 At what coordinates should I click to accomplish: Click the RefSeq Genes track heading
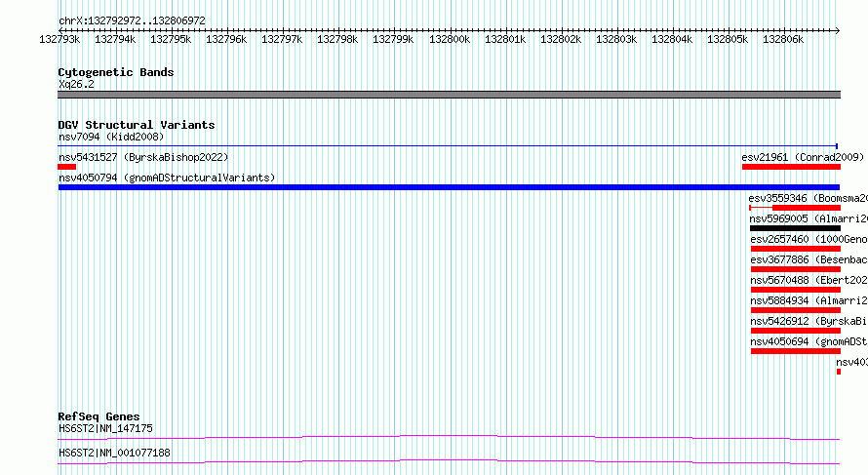(x=99, y=416)
